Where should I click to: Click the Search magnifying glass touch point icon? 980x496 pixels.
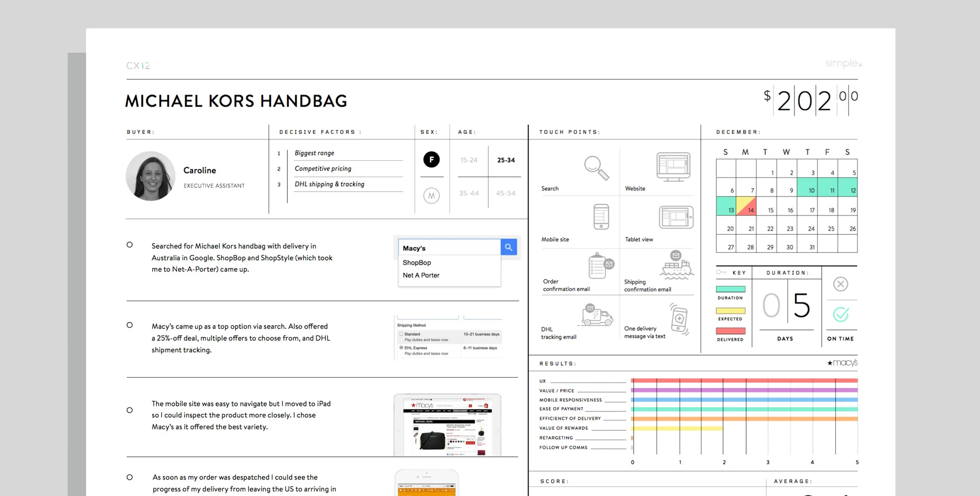point(596,168)
